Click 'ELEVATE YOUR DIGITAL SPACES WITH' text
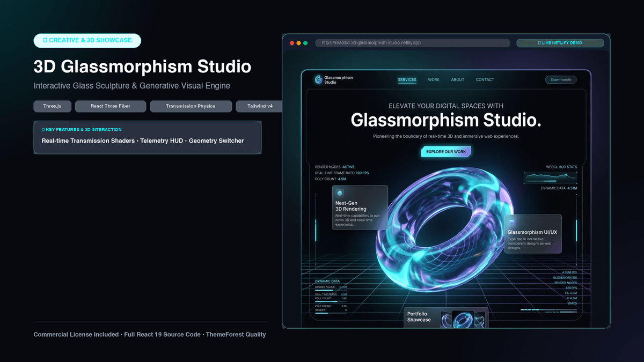Viewport: 644px width, 362px height. (446, 106)
